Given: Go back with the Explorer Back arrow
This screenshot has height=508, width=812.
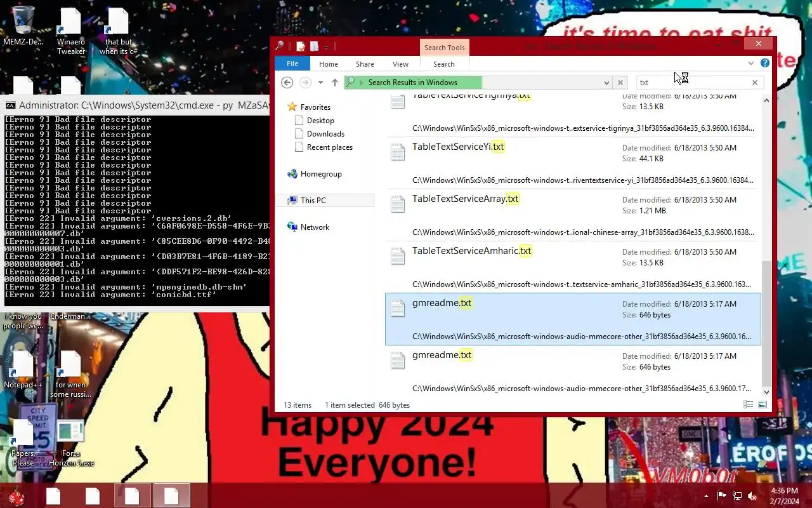Looking at the screenshot, I should click(x=287, y=83).
